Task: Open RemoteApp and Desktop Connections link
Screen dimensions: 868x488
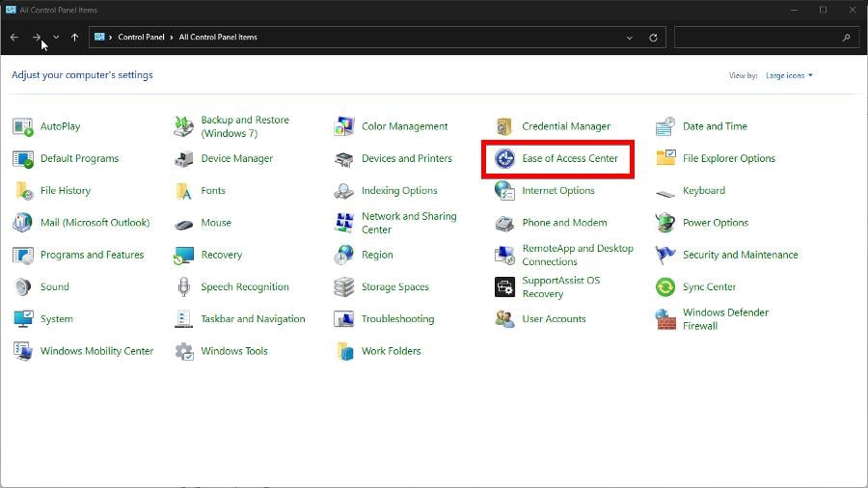Action: [578, 255]
